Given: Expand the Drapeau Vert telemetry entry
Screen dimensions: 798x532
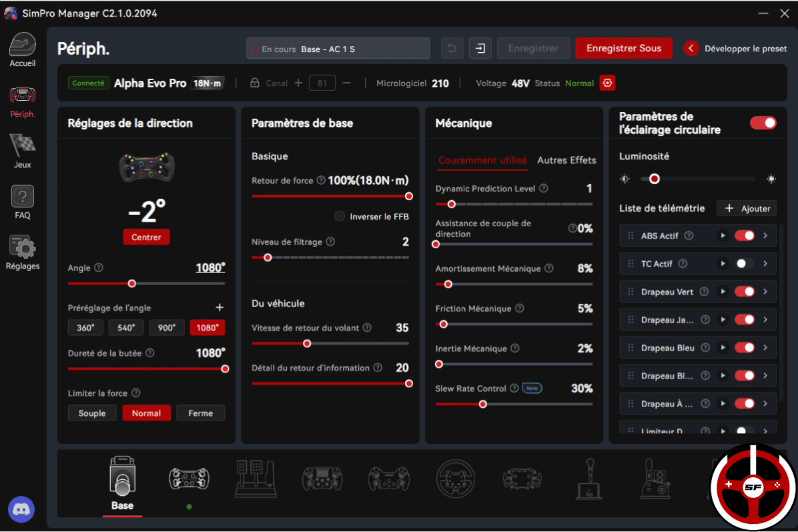Looking at the screenshot, I should (x=764, y=292).
